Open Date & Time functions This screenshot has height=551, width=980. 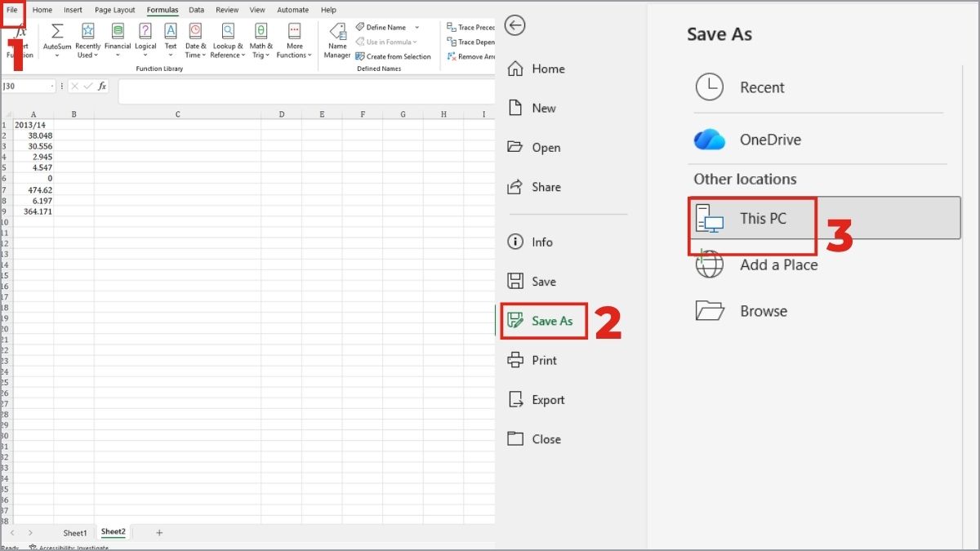tap(195, 40)
